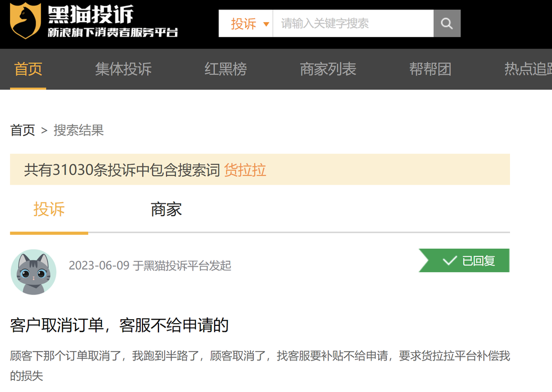Screen dimensions: 552x392
Task: Click the magnifier search button
Action: click(447, 23)
